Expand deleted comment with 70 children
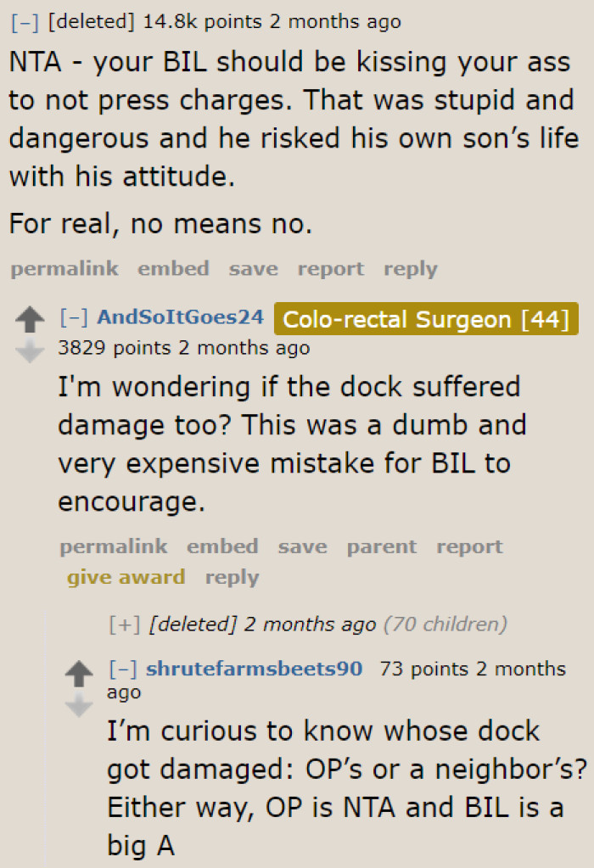The image size is (594, 868). tap(125, 624)
